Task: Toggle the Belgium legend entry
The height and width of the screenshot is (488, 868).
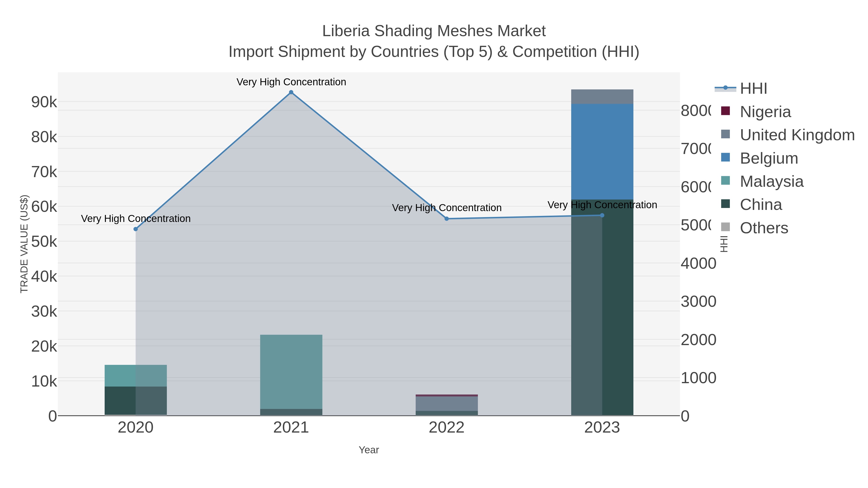Action: click(759, 158)
